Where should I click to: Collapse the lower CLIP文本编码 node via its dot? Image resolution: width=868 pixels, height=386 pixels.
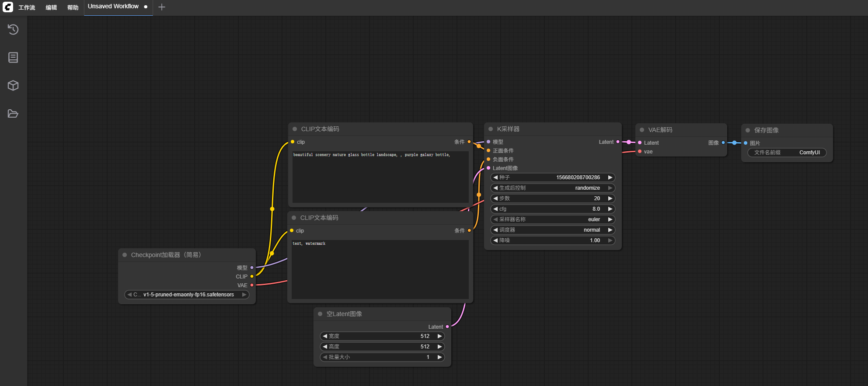coord(294,218)
